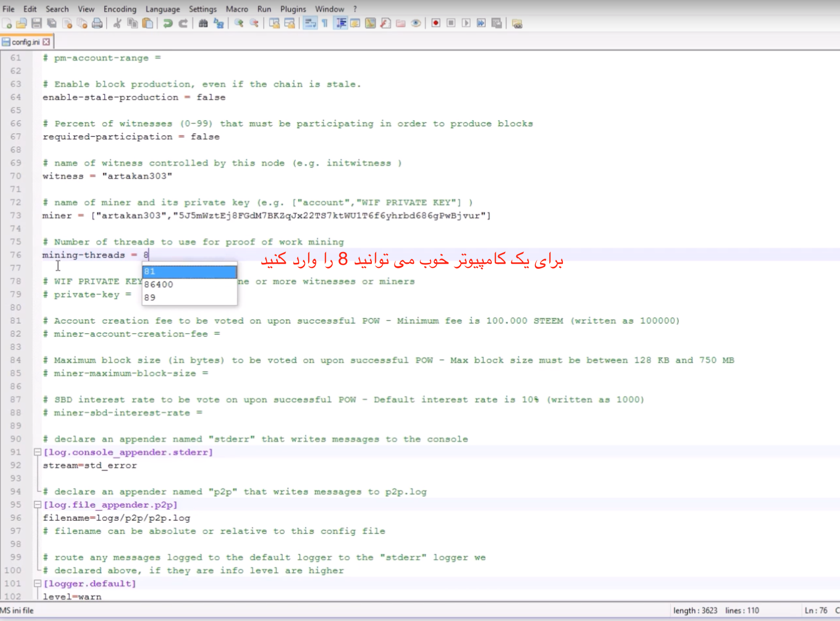Image resolution: width=840 pixels, height=621 pixels.
Task: Open the File menu
Action: click(8, 9)
